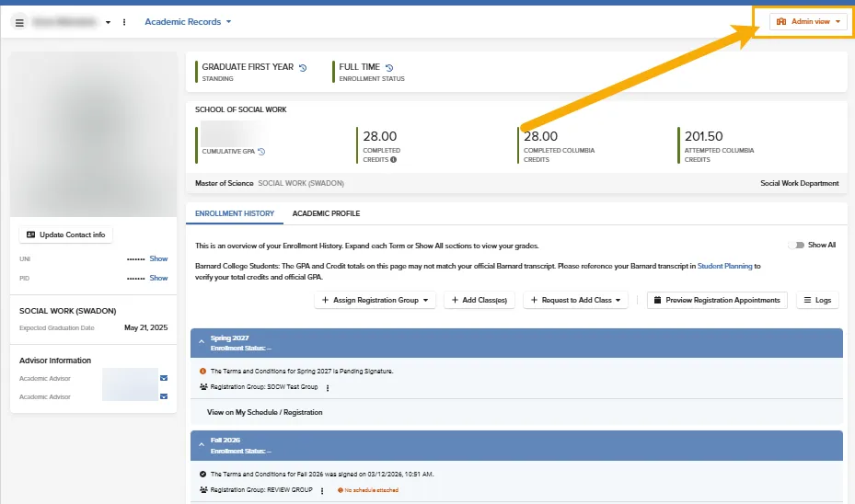Screen dimensions: 855x504
Task: Switch to the Academic Profile tab
Action: pos(326,213)
